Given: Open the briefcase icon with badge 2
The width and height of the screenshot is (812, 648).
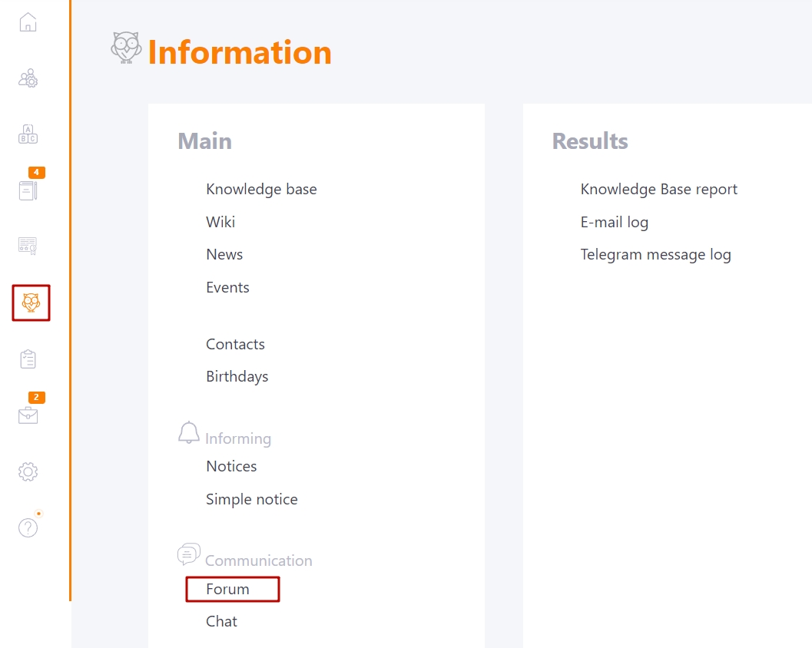Looking at the screenshot, I should coord(28,415).
